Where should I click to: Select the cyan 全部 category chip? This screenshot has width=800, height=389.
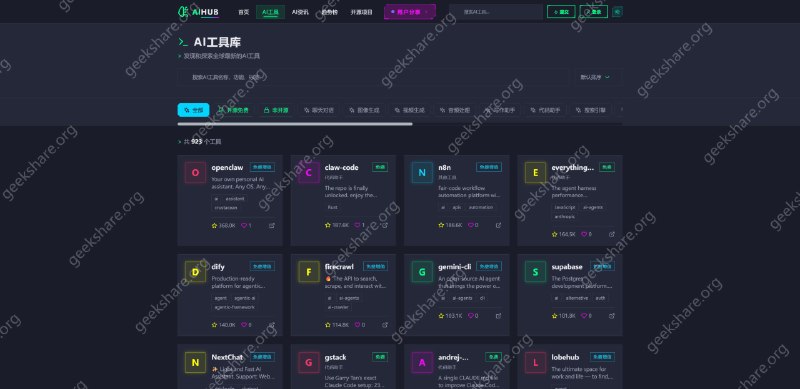[193, 110]
